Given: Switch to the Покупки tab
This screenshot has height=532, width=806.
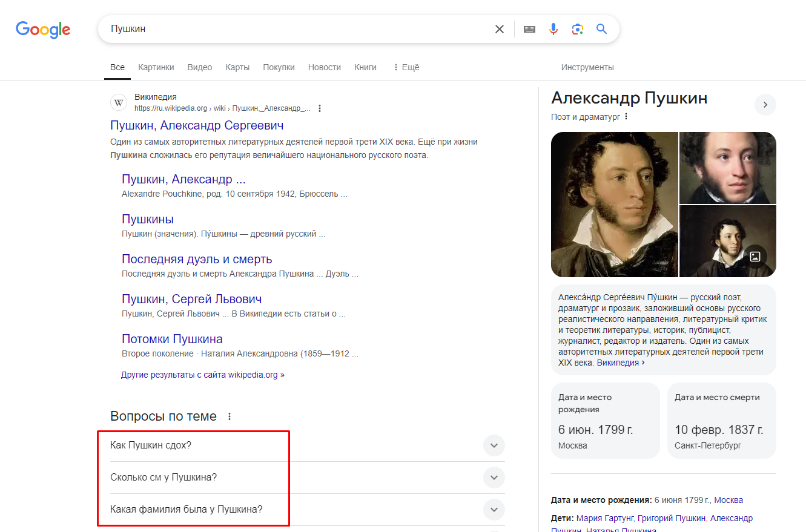Looking at the screenshot, I should click(279, 67).
